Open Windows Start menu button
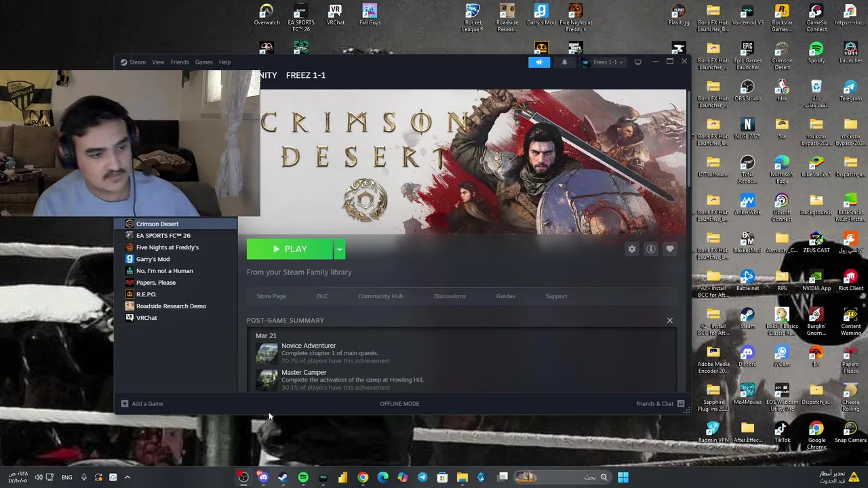The height and width of the screenshot is (488, 868). coord(623,478)
